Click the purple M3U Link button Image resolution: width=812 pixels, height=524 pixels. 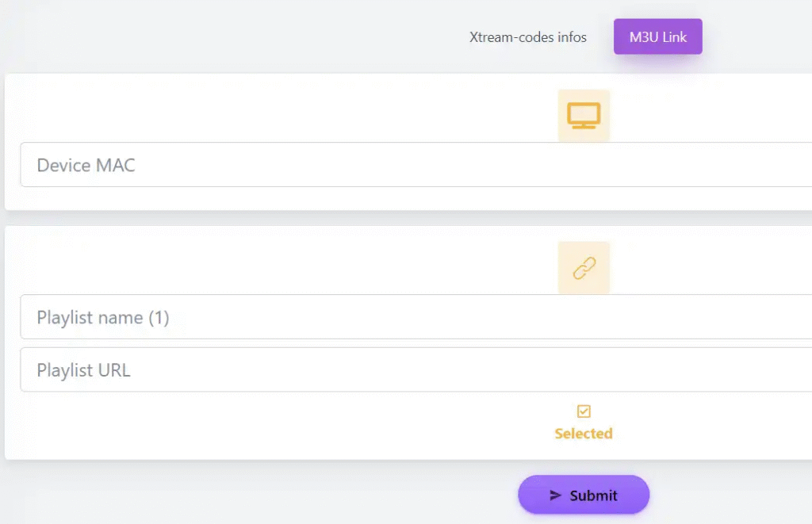[x=657, y=36]
